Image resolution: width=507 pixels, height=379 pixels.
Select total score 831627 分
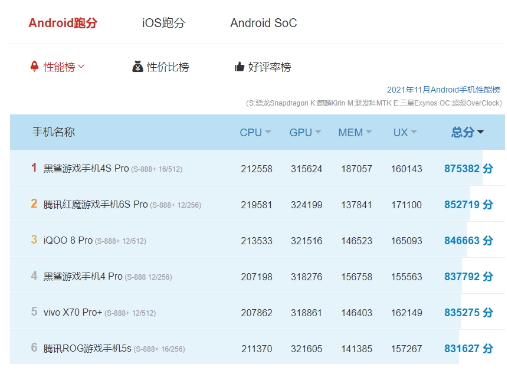[x=469, y=348]
